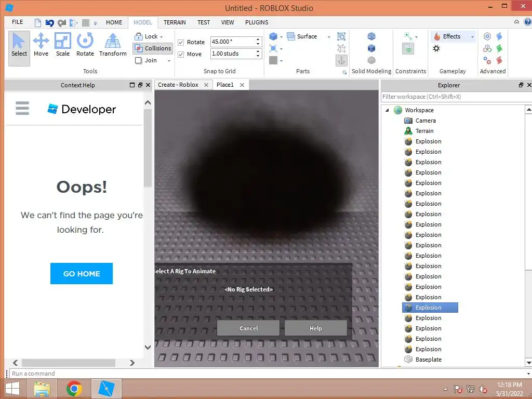Screen dimensions: 532x399
Task: Switch to the TEST ribbon tab
Action: tap(204, 22)
